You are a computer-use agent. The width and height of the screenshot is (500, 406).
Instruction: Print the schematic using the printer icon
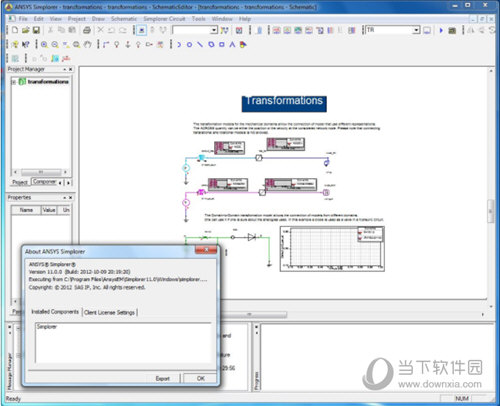click(x=87, y=30)
